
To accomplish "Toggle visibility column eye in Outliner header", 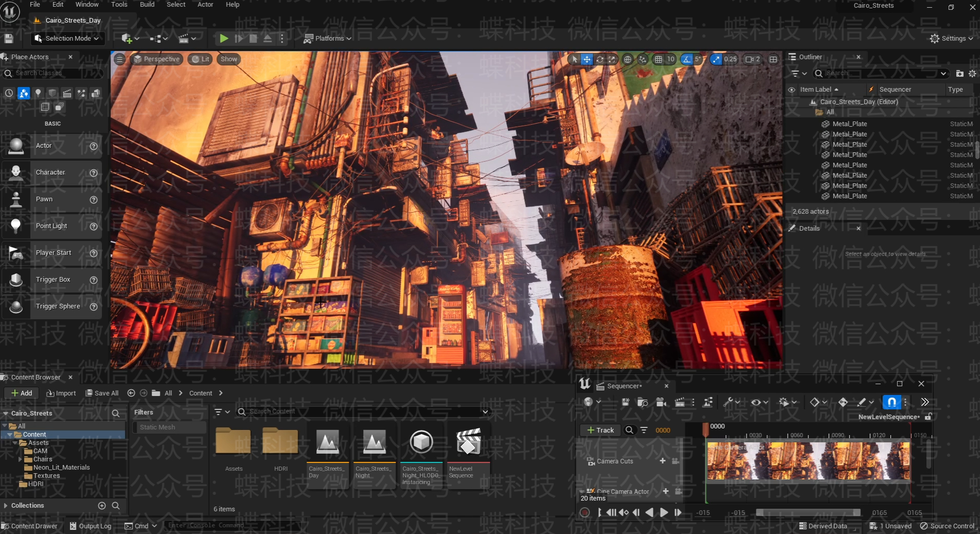I will tap(792, 90).
